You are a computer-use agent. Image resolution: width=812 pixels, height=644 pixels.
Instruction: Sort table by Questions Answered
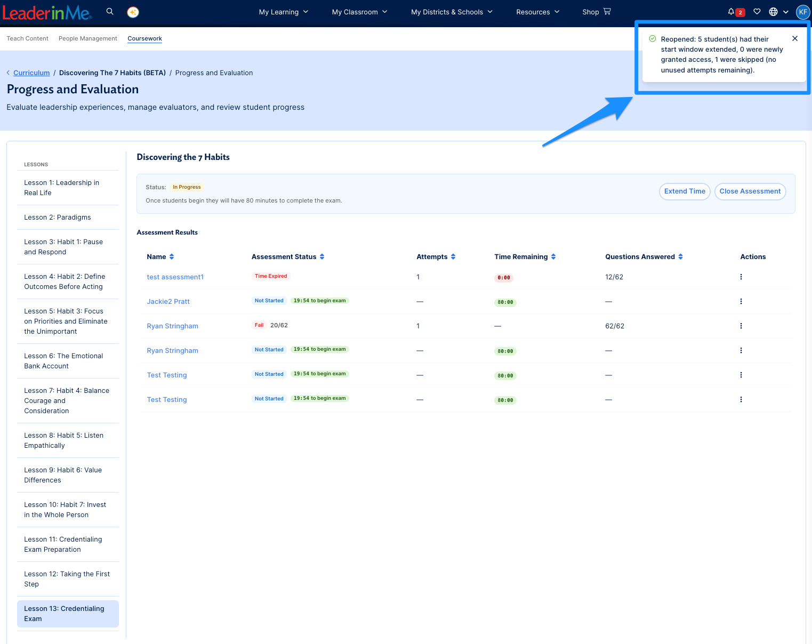tap(680, 257)
